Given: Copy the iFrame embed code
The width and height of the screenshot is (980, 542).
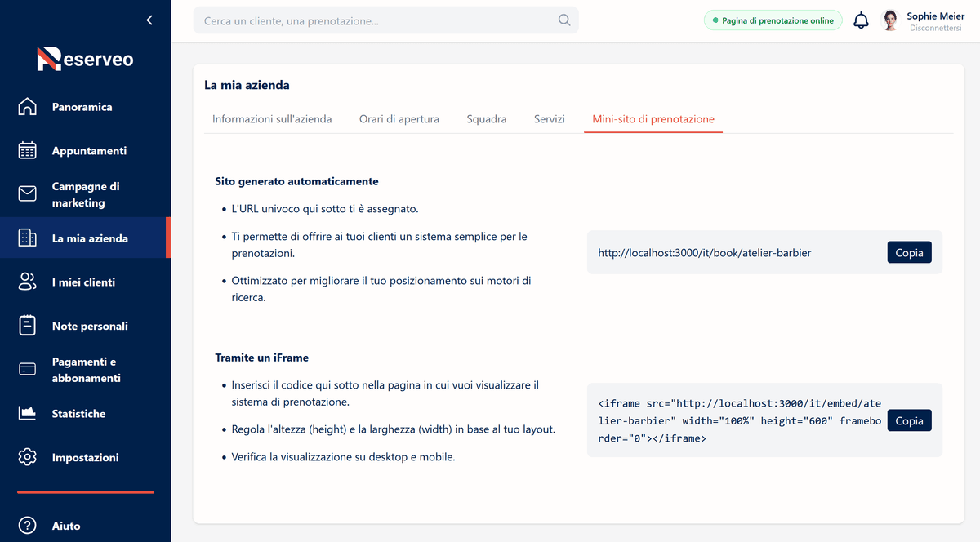Looking at the screenshot, I should [909, 421].
